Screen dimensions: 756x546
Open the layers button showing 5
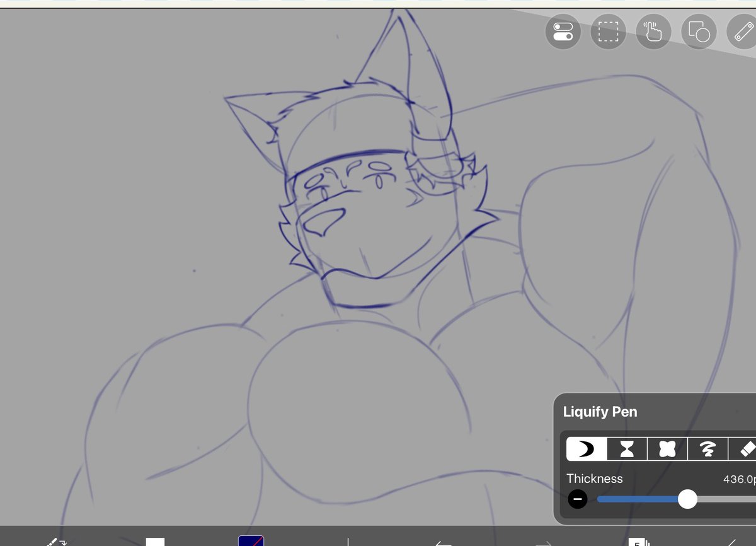638,542
